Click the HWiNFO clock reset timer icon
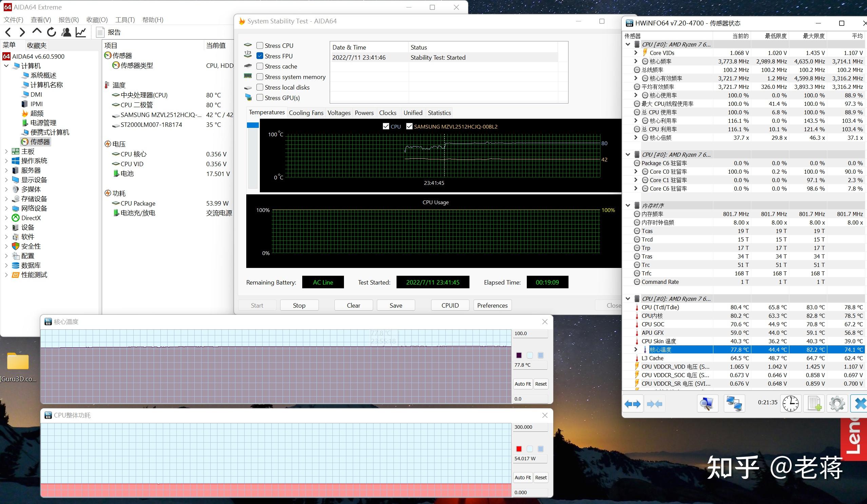The width and height of the screenshot is (867, 504). [x=791, y=404]
